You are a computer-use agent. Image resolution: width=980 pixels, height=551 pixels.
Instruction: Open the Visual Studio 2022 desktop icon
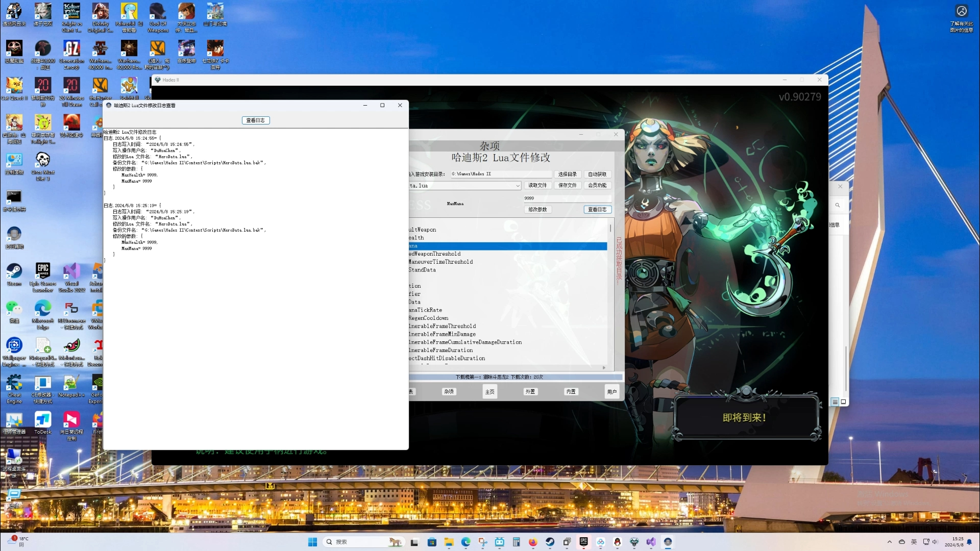pyautogui.click(x=71, y=278)
